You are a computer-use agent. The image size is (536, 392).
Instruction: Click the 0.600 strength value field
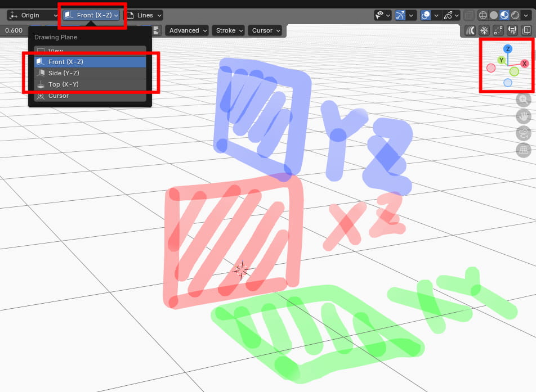tap(14, 30)
